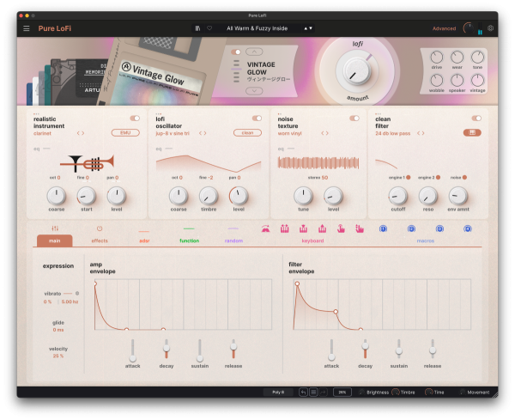The width and height of the screenshot is (515, 420).
Task: Click the amp envelope decay slider
Action: point(166,350)
